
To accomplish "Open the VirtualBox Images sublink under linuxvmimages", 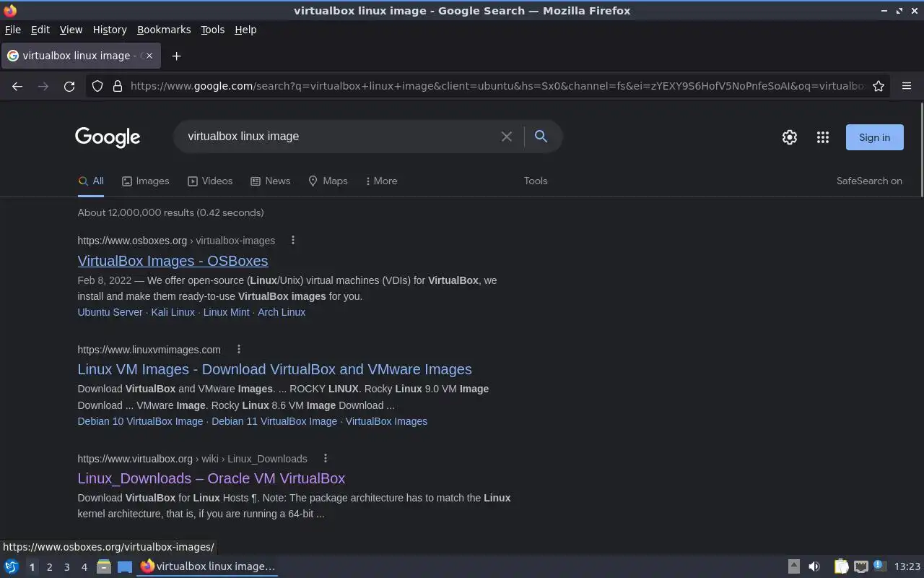I will point(386,421).
